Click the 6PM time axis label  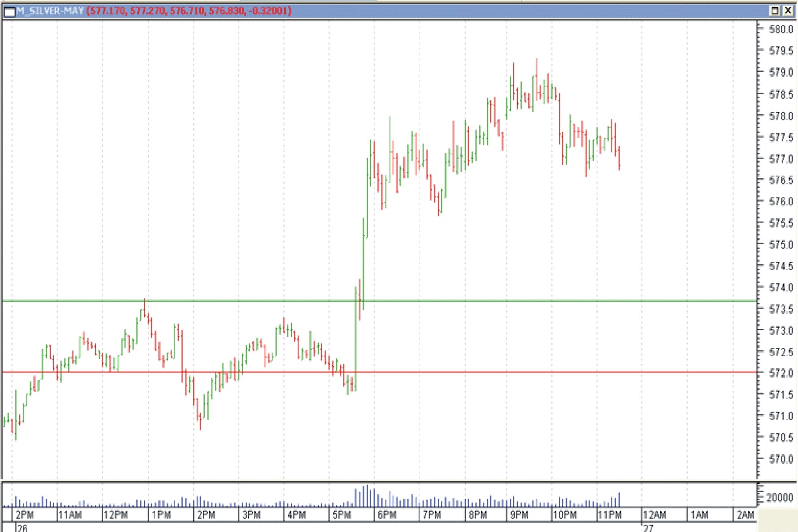tap(387, 515)
